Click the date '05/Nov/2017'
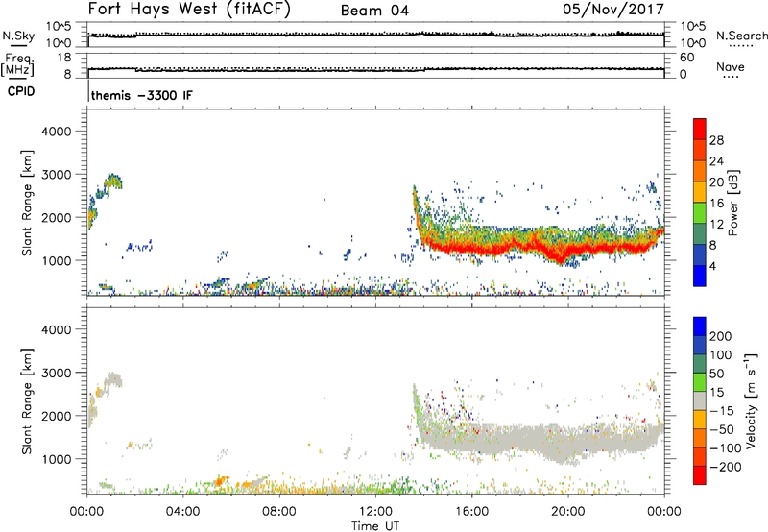The height and width of the screenshot is (532, 768). pos(613,9)
